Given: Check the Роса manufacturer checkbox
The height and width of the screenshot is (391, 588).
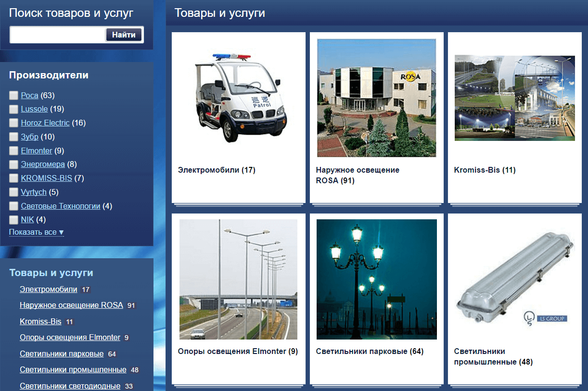Looking at the screenshot, I should pyautogui.click(x=13, y=95).
